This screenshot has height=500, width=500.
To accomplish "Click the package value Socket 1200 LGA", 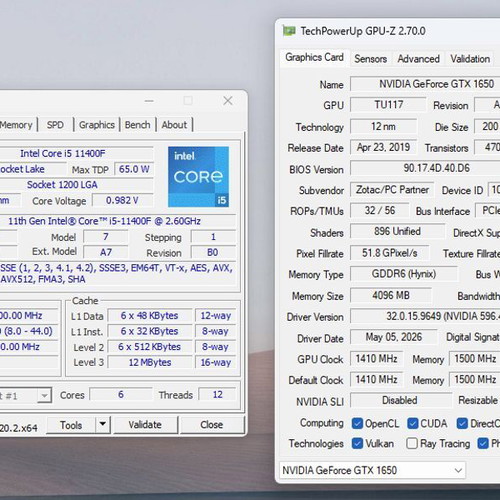I will 62,185.
